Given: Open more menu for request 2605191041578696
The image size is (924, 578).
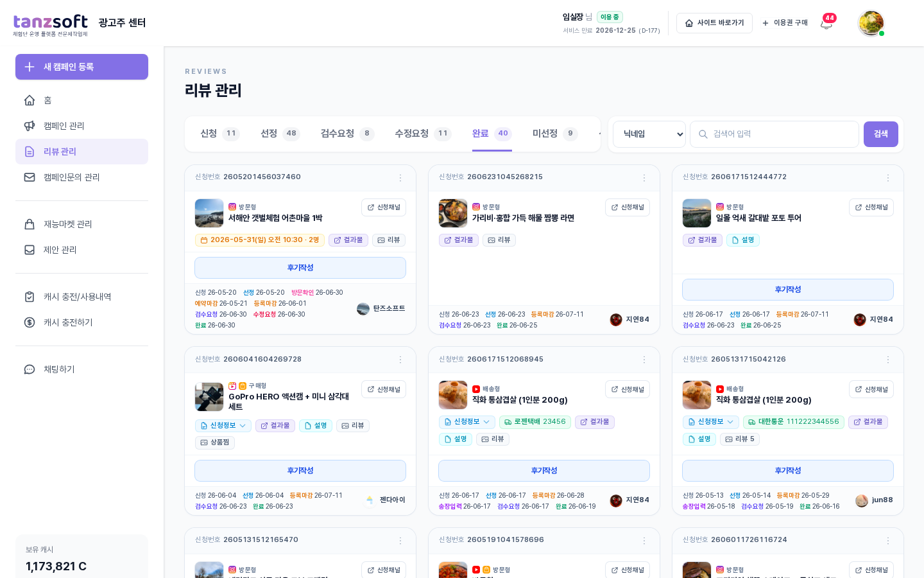Looking at the screenshot, I should point(644,541).
